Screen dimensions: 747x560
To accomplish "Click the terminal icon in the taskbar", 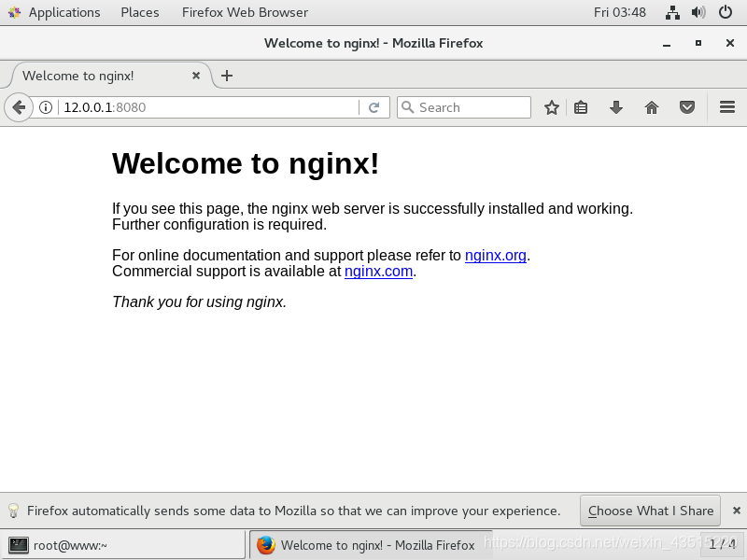I will [19, 545].
